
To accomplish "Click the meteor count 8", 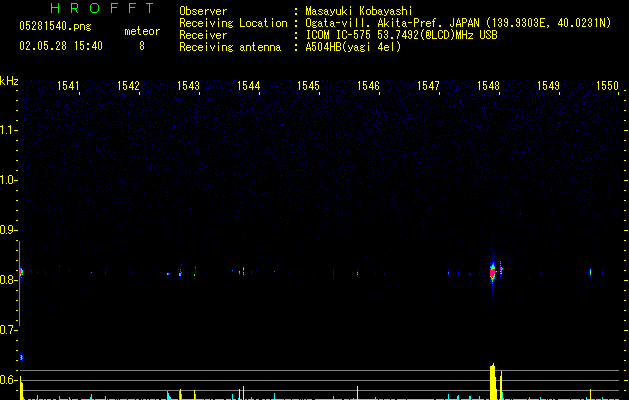I will point(142,46).
